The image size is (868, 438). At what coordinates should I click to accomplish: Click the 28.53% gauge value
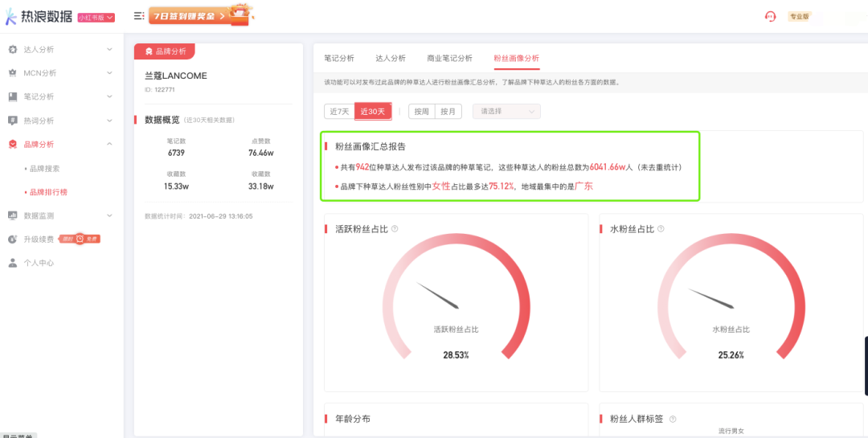point(457,355)
